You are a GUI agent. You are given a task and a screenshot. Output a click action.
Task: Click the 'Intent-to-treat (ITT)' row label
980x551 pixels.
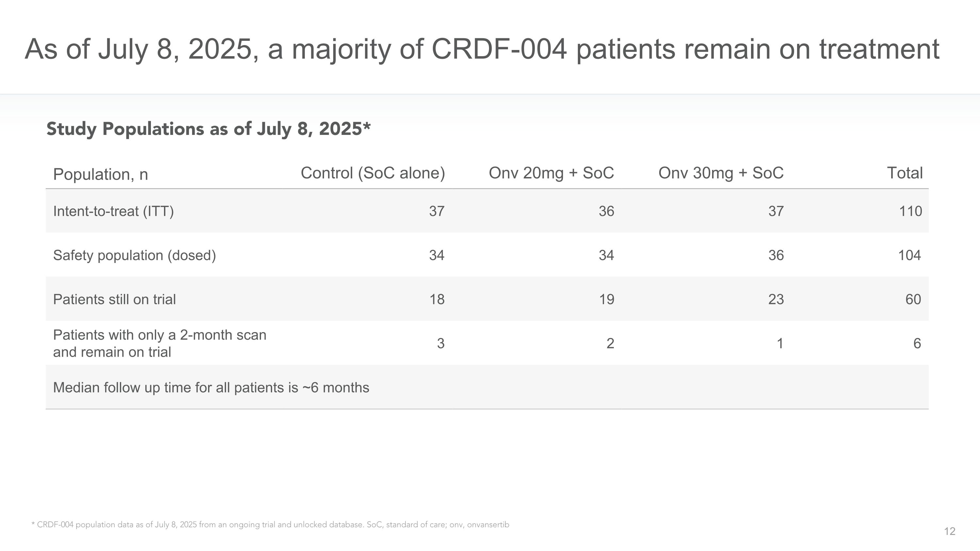tap(113, 211)
